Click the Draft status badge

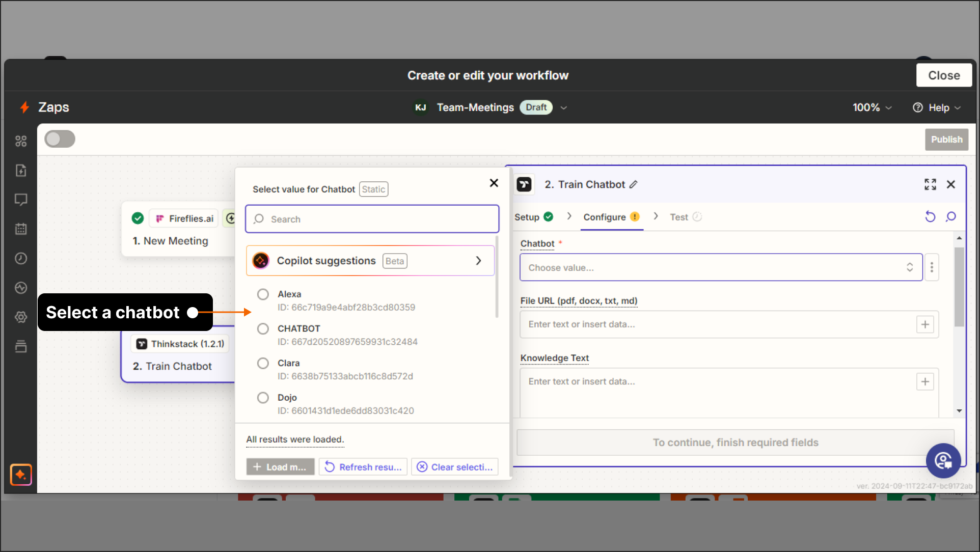pos(536,107)
